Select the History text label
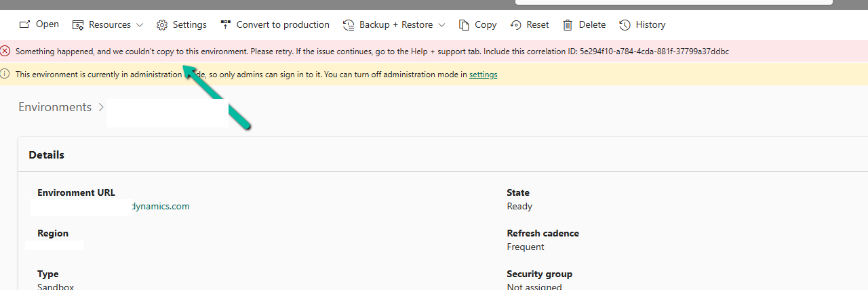 click(650, 24)
